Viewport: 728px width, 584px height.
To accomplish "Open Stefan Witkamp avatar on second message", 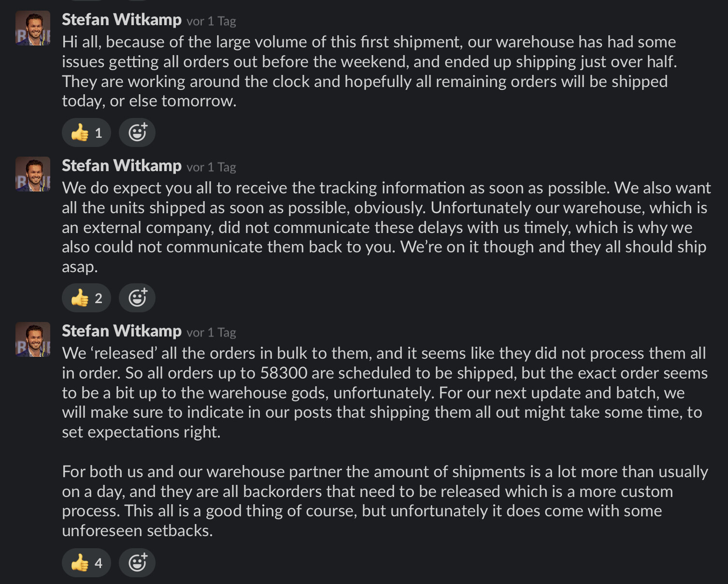I will [x=33, y=174].
